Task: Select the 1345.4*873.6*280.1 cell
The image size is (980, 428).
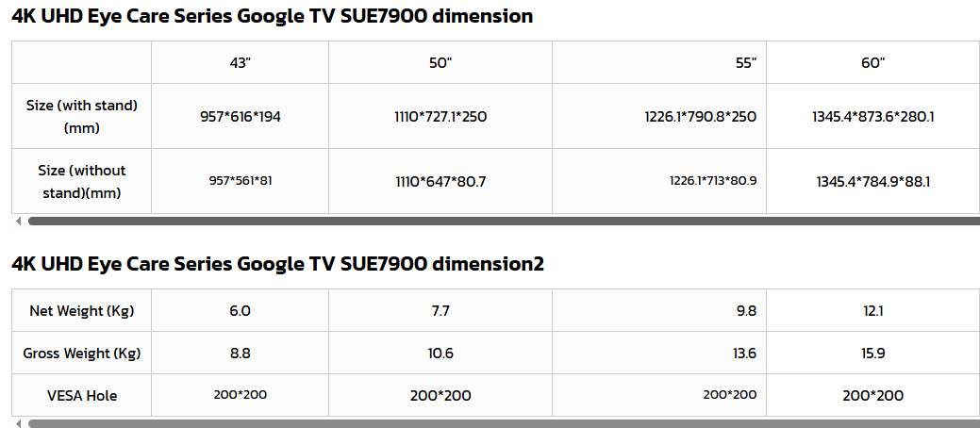Action: click(x=872, y=117)
